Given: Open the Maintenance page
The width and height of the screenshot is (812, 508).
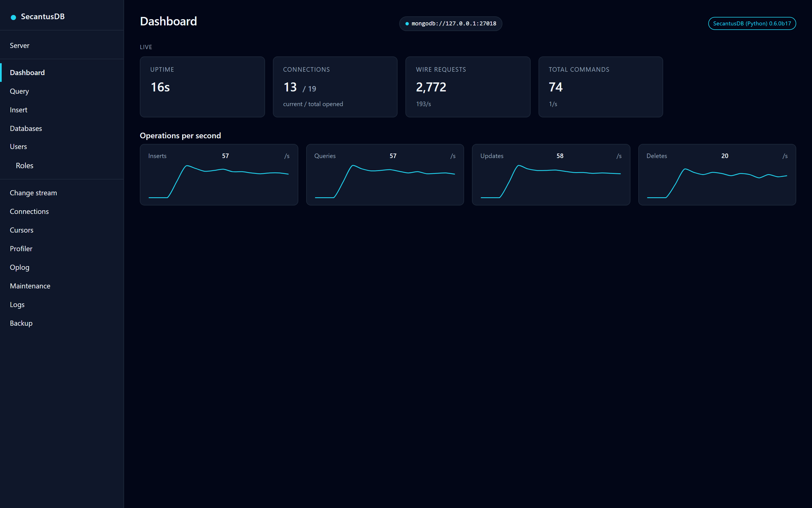Looking at the screenshot, I should click(62, 286).
